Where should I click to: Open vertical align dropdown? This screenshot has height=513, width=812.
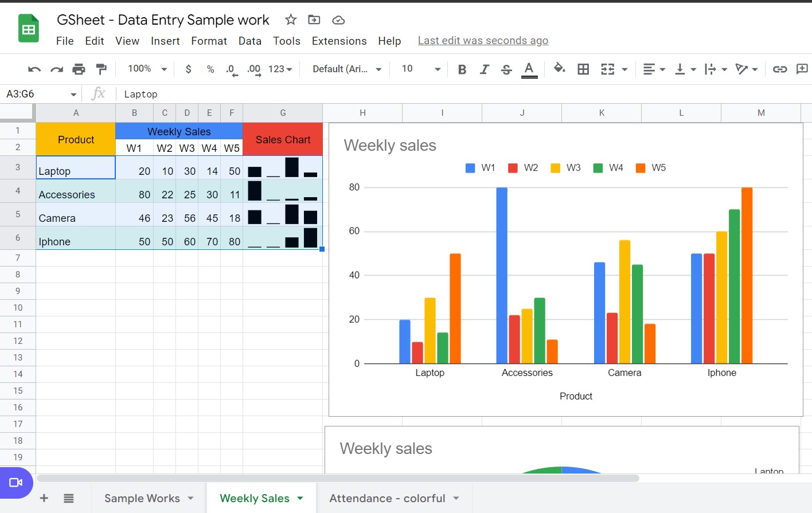click(x=685, y=69)
